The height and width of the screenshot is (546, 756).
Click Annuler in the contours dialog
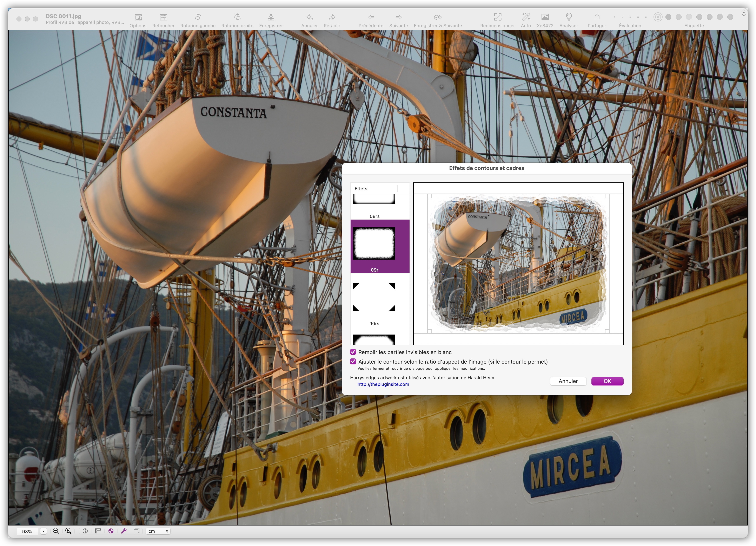(568, 381)
